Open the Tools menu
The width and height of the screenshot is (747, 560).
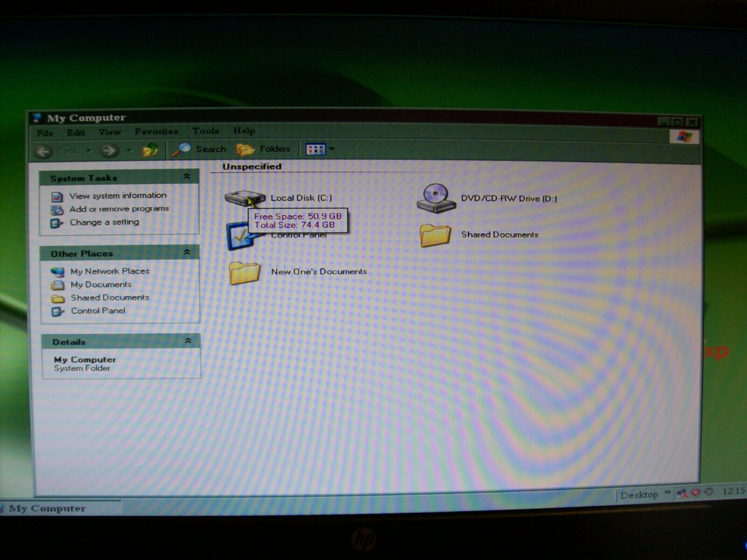click(x=206, y=131)
